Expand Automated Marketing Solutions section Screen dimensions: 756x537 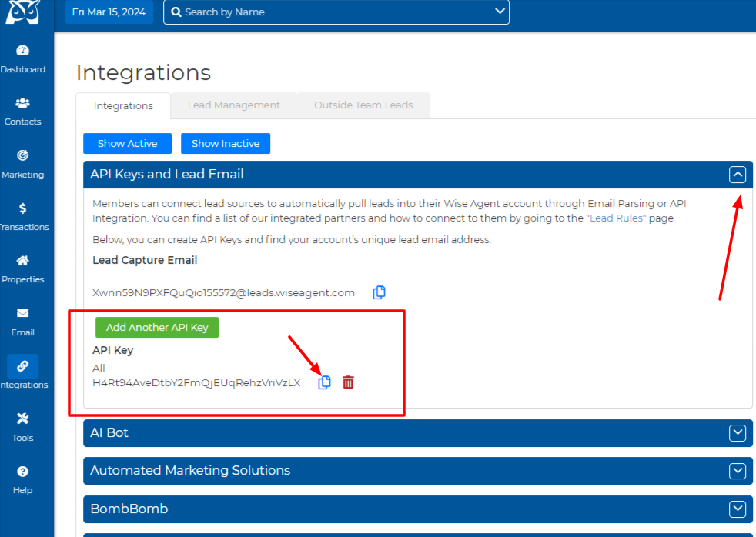[x=738, y=471]
